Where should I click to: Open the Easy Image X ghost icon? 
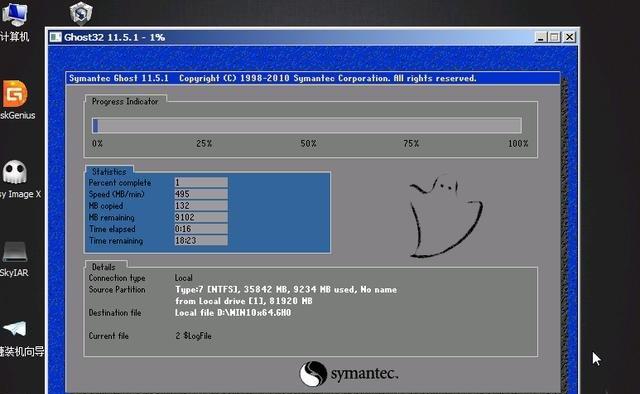(x=15, y=172)
